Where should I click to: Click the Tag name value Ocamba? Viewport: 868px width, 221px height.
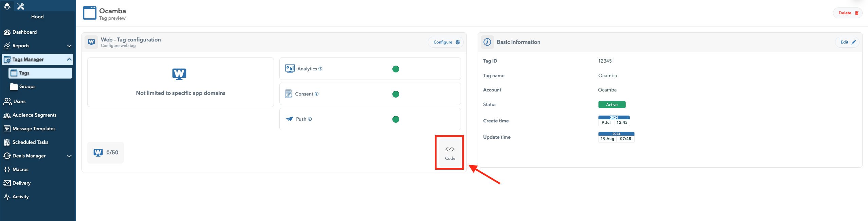click(x=608, y=75)
